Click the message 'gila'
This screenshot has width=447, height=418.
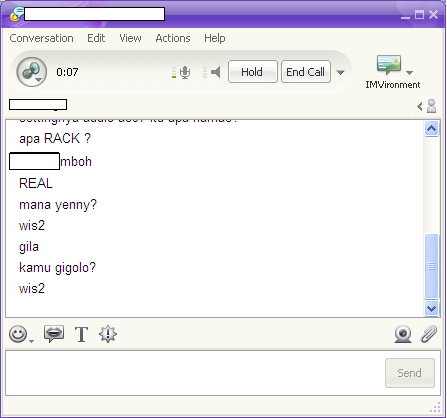(29, 247)
